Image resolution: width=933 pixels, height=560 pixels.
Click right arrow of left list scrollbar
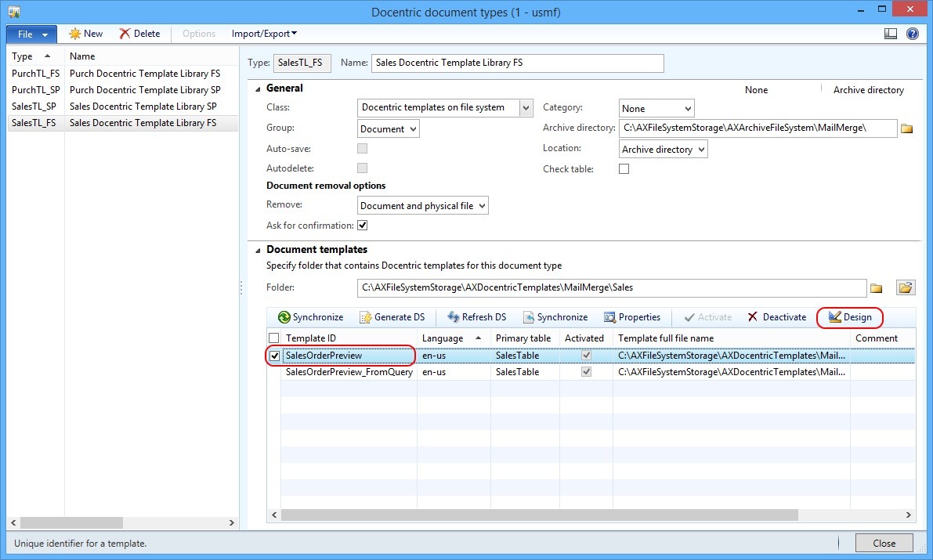tap(231, 522)
